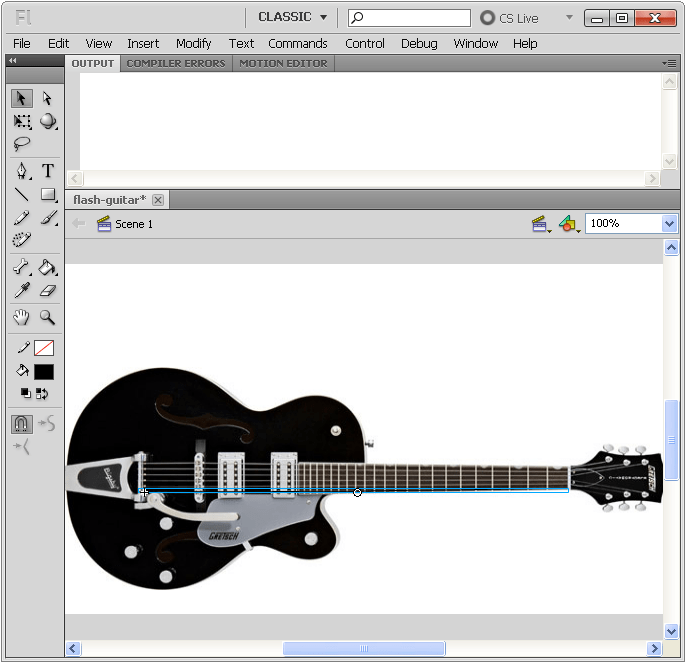
Task: Click the stage scroll down arrow
Action: (671, 631)
